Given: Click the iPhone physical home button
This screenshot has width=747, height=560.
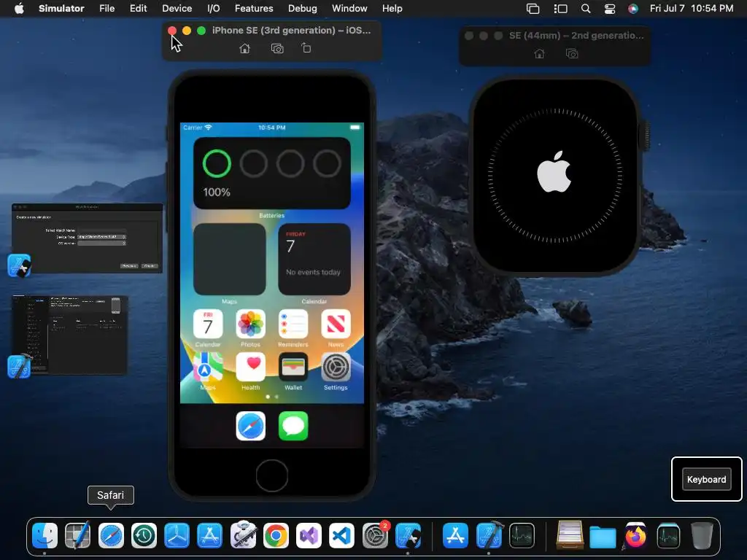Looking at the screenshot, I should click(271, 475).
